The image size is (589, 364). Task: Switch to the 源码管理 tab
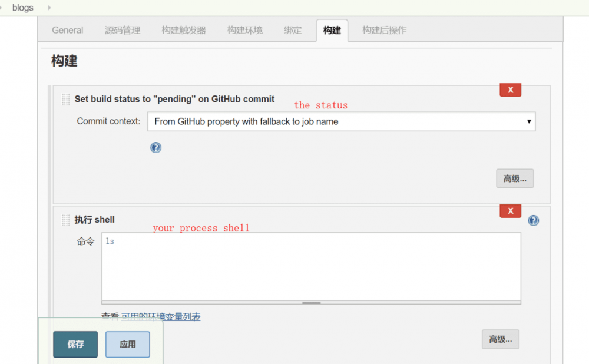[x=122, y=29]
